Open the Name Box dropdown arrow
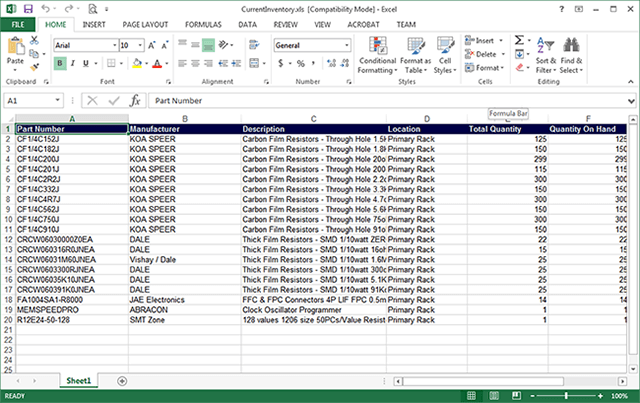The height and width of the screenshot is (403, 640). tap(70, 100)
